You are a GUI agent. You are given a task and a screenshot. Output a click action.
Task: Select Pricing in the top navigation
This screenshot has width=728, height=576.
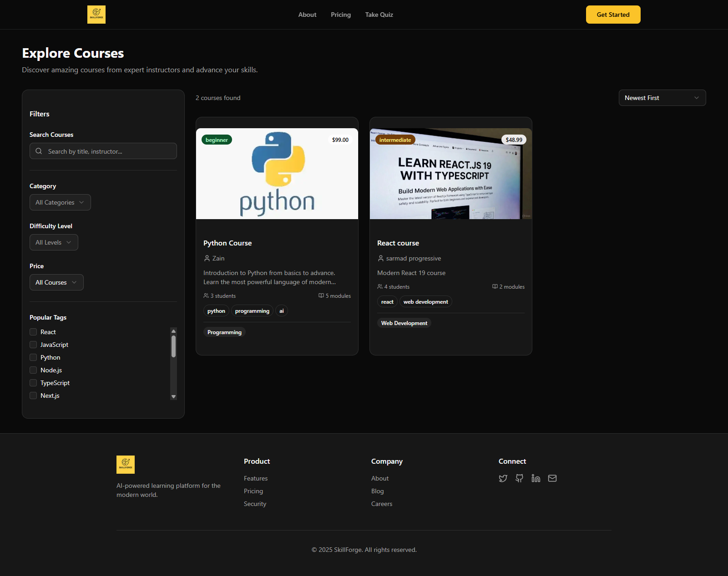point(340,14)
